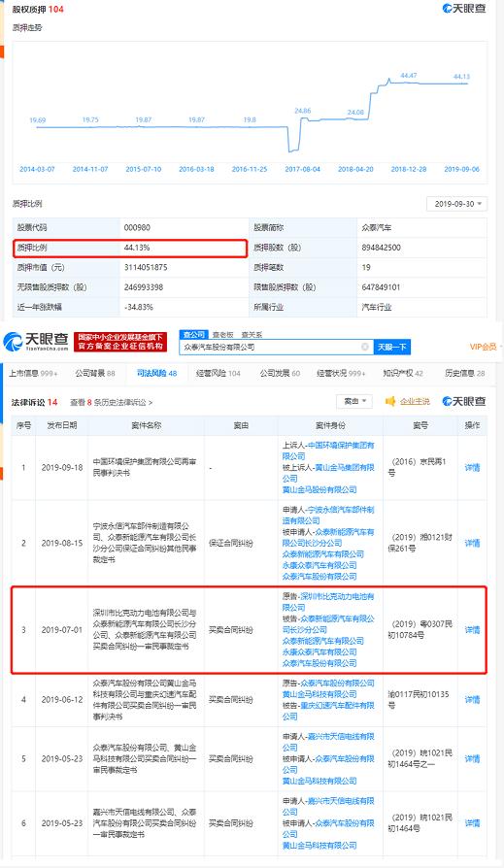504x868 pixels.
Task: Switch to the 查公司 search tab
Action: coord(194,334)
